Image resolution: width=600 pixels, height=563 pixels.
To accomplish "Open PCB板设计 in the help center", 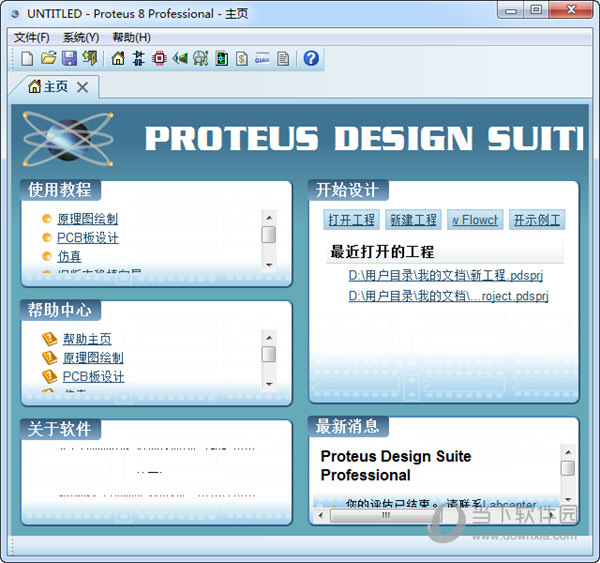I will [x=93, y=377].
